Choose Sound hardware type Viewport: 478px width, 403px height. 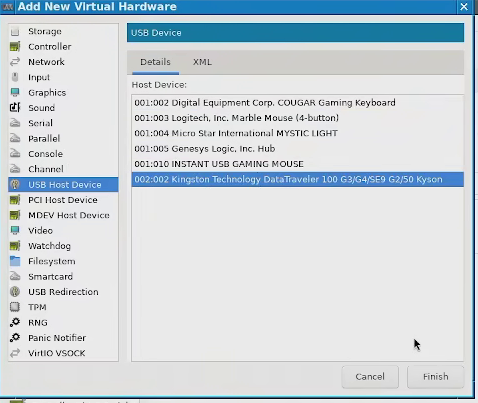coord(41,108)
